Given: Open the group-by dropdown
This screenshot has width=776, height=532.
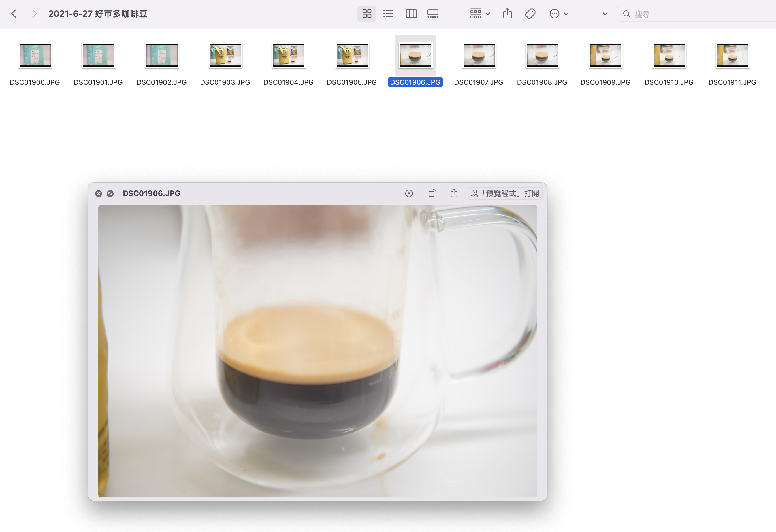Looking at the screenshot, I should (x=480, y=14).
